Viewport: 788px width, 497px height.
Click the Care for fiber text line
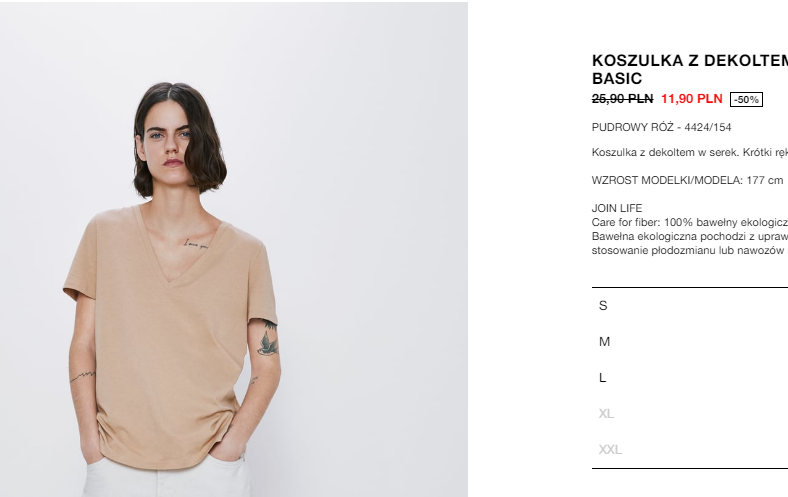(x=690, y=222)
